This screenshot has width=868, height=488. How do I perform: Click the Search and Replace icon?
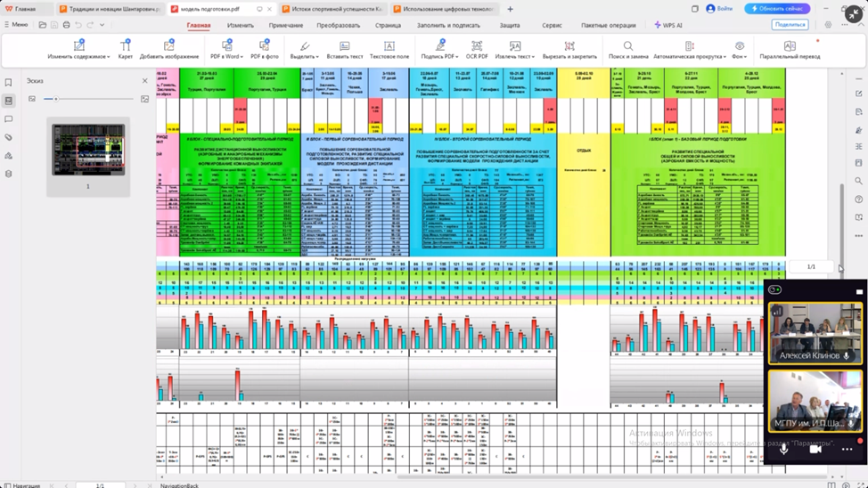point(627,49)
